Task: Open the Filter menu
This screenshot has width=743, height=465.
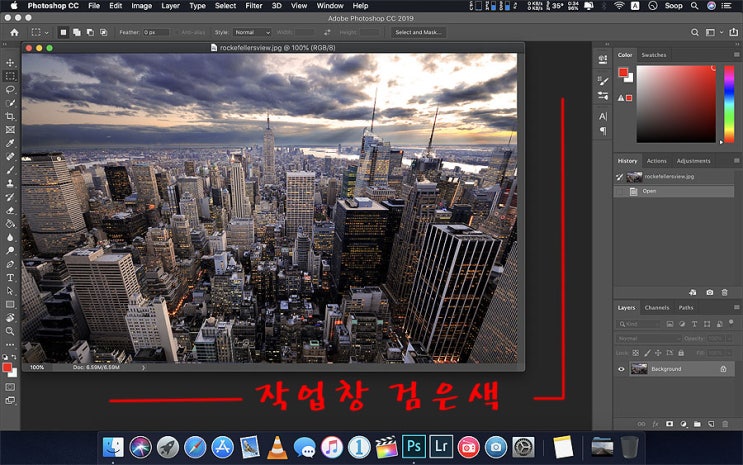Action: [x=254, y=6]
